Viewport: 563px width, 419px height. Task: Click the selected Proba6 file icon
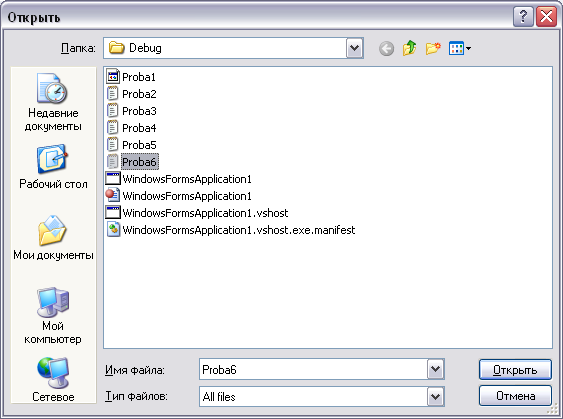113,162
